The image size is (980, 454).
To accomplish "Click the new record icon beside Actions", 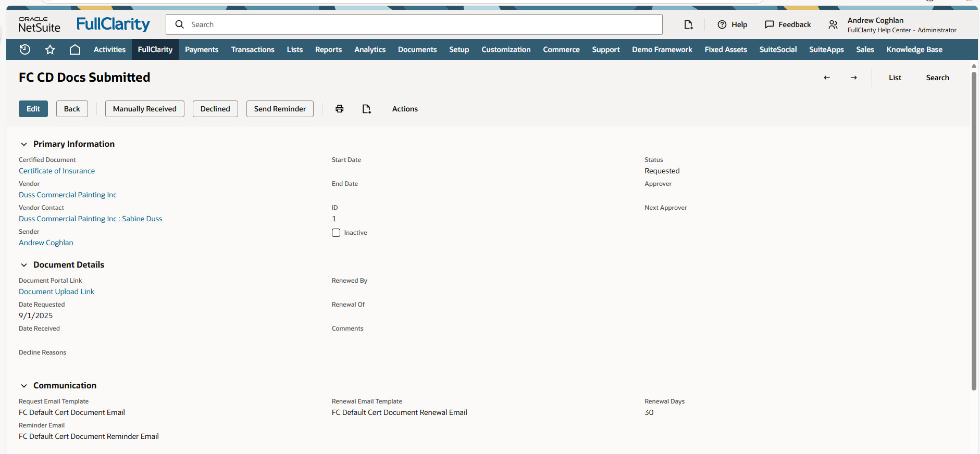I will click(x=367, y=109).
